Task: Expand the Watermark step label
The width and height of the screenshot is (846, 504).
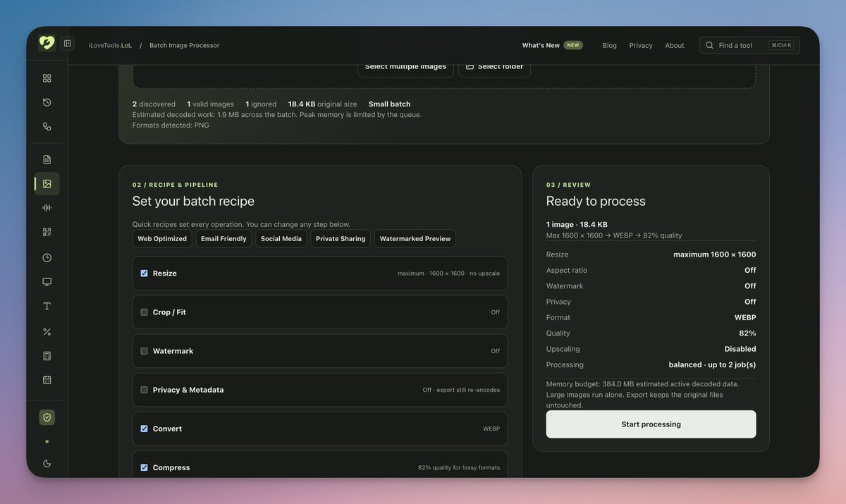Action: pos(173,351)
